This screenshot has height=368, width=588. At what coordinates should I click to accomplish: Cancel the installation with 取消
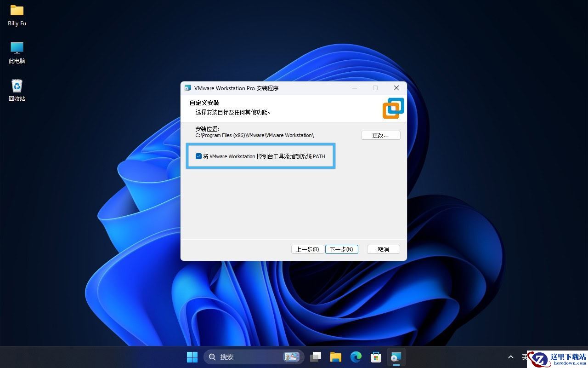coord(383,249)
